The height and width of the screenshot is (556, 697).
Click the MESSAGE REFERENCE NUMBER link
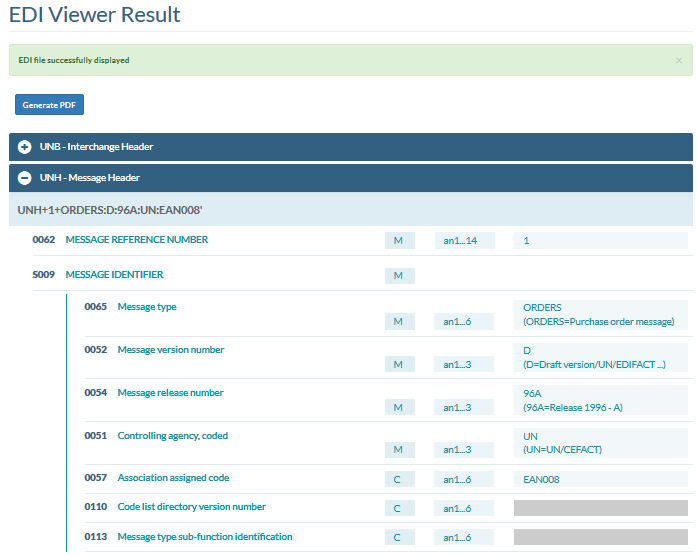(136, 240)
